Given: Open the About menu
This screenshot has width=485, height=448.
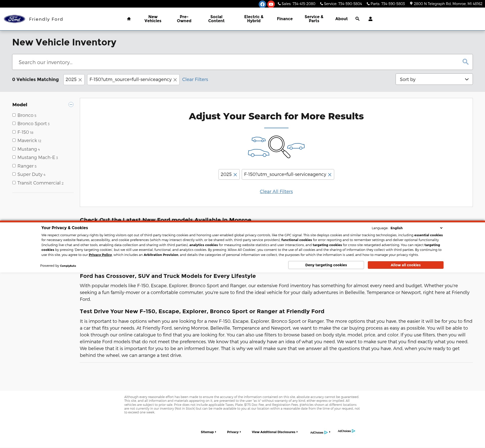Looking at the screenshot, I should [x=342, y=19].
